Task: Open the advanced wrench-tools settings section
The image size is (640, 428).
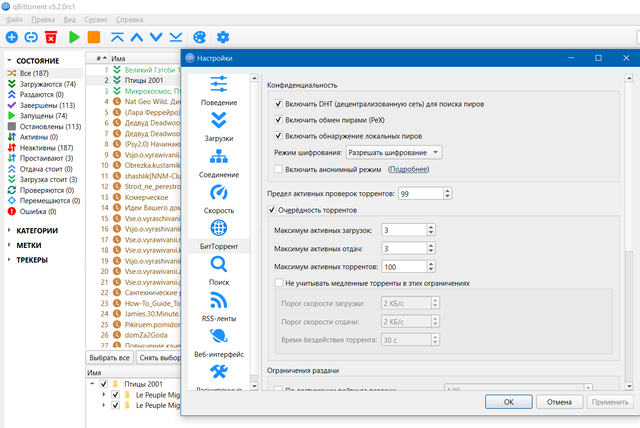Action: click(x=219, y=376)
